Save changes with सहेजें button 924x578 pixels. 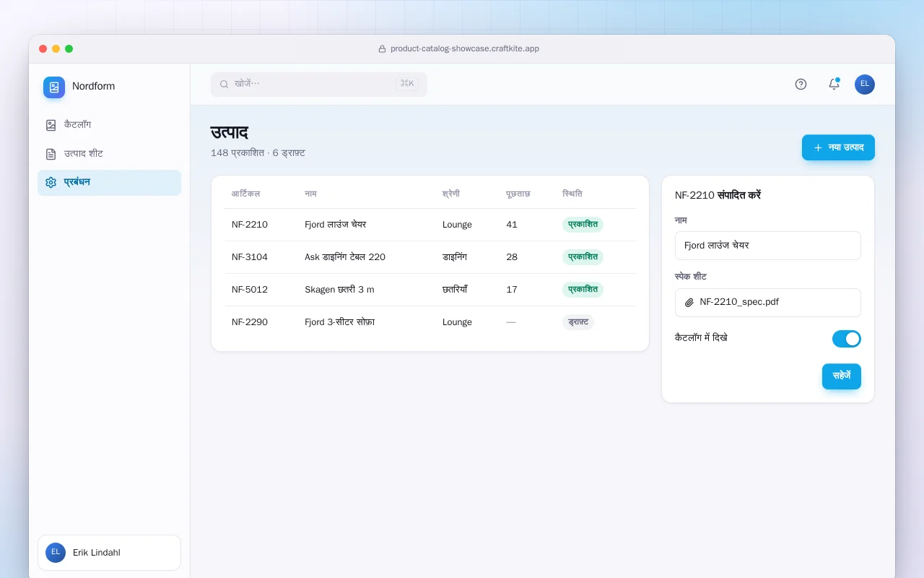tap(842, 376)
